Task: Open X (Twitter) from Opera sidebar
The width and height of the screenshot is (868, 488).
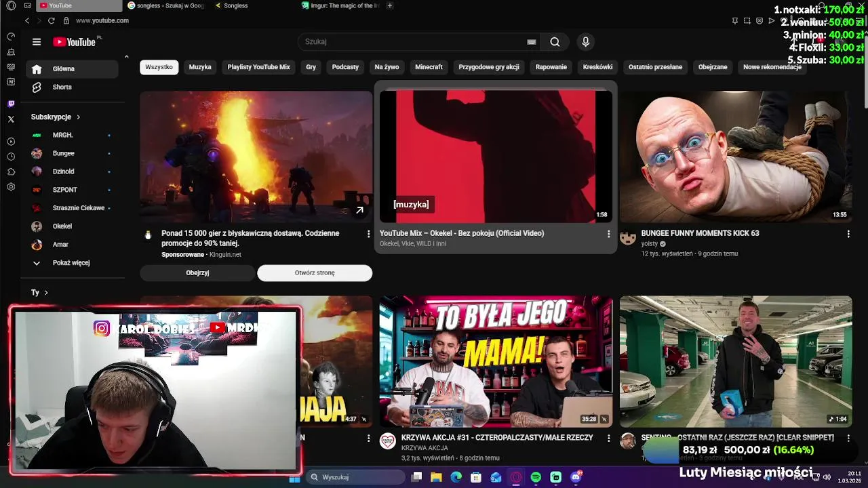Action: click(x=11, y=119)
